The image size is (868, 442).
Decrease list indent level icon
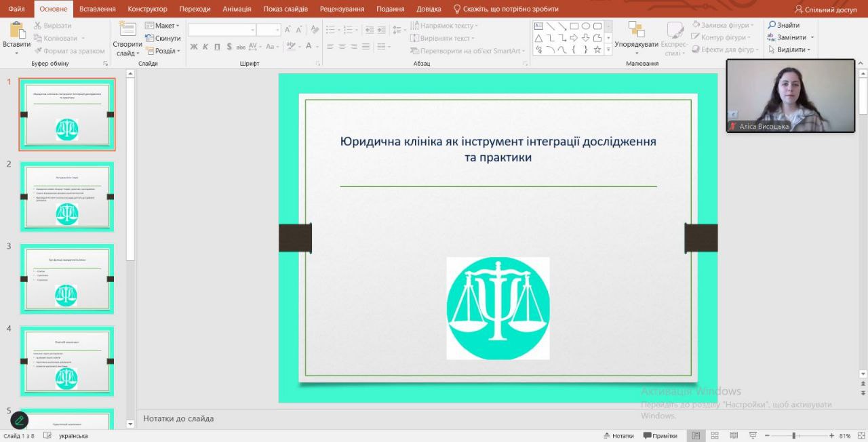[371, 30]
